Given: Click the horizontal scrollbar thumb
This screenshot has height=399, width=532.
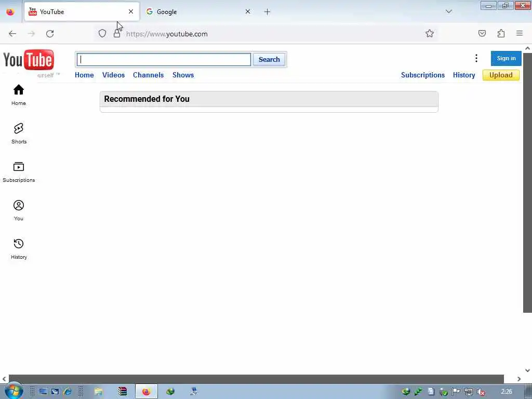Looking at the screenshot, I should pyautogui.click(x=256, y=379).
